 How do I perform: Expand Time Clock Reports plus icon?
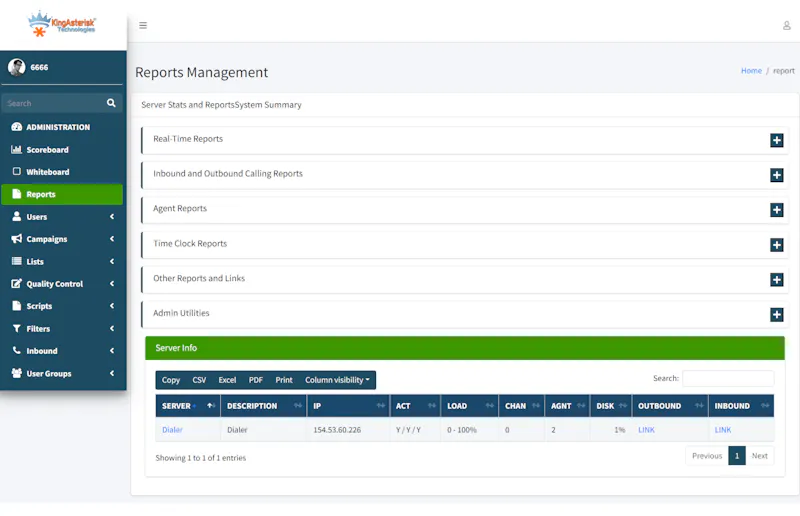click(777, 245)
